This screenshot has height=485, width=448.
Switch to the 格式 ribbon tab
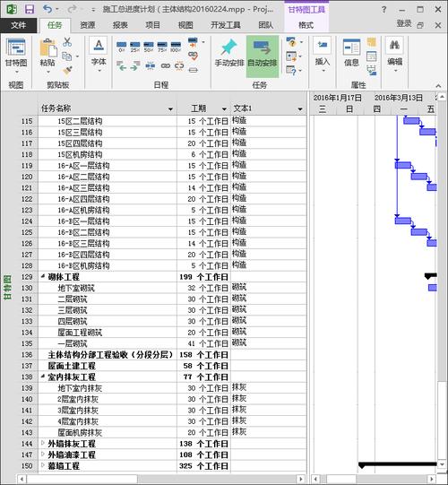(306, 25)
